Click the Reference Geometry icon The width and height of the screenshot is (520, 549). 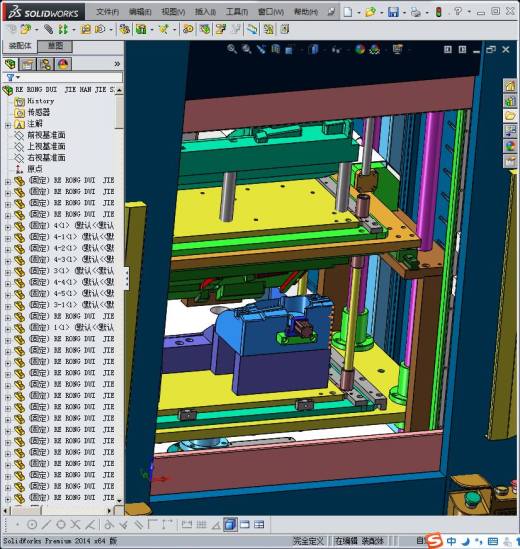164,29
